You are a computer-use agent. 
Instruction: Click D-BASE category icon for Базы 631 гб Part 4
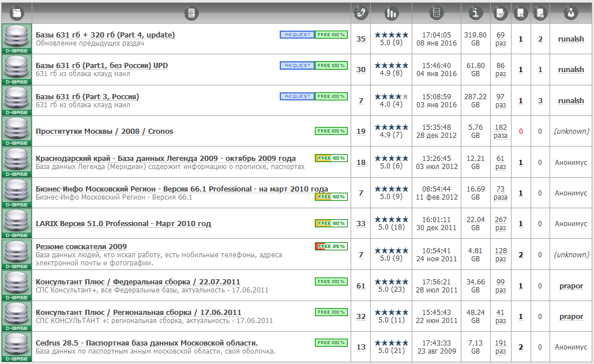(17, 39)
